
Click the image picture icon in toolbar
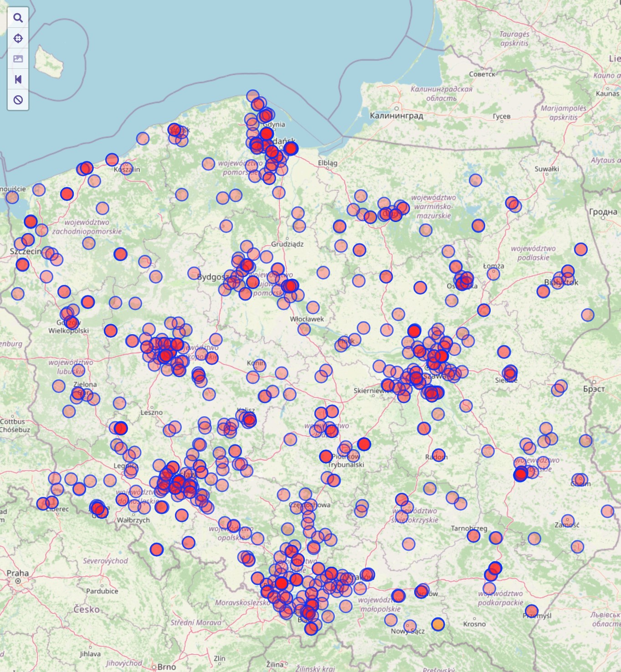pos(18,59)
